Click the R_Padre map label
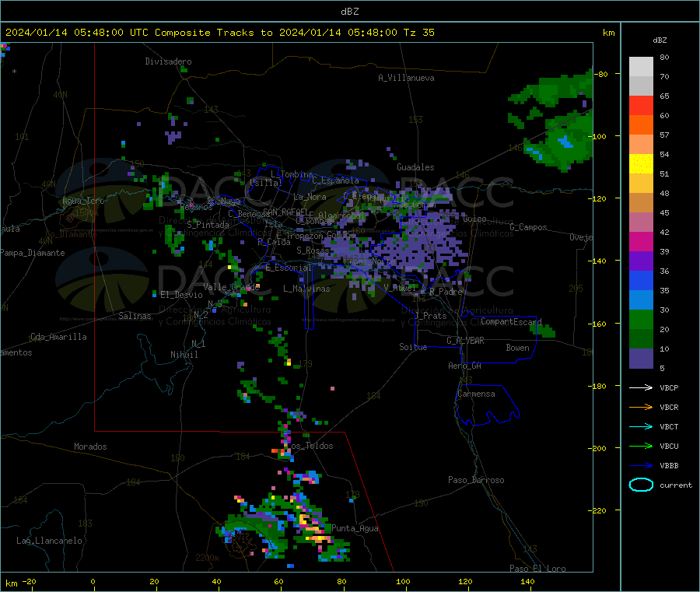Image resolution: width=700 pixels, height=592 pixels. point(446,292)
